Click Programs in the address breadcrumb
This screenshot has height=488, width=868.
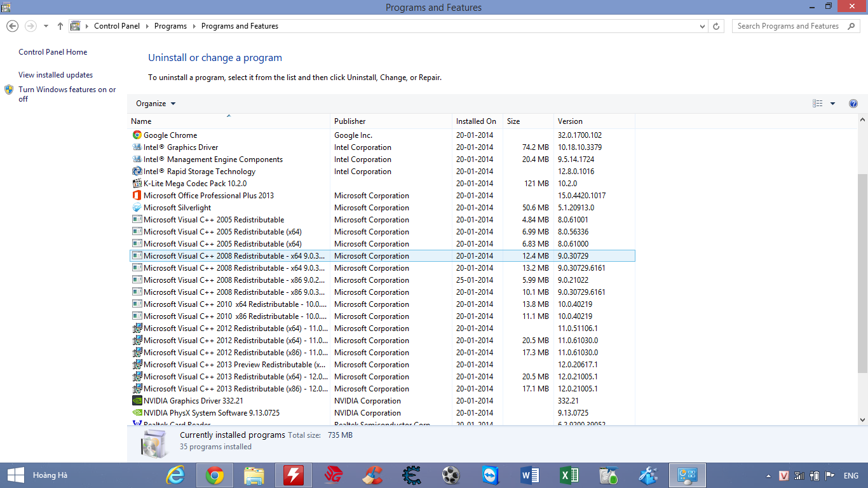coord(170,26)
